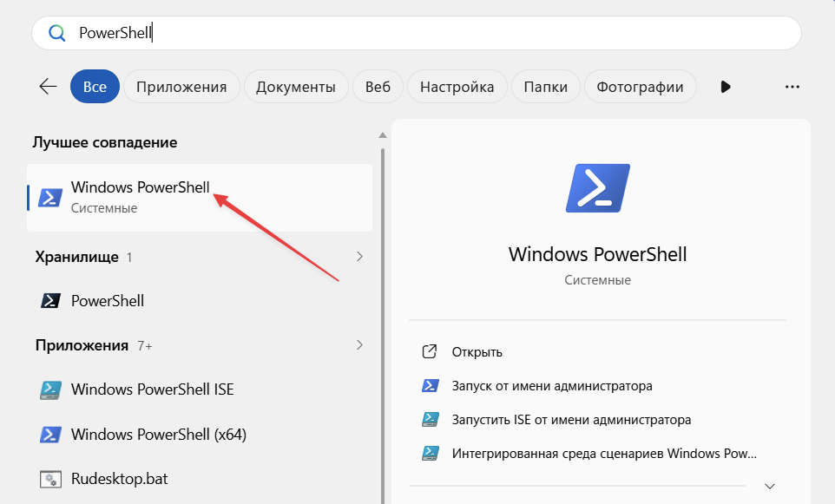
Task: Open the Rudesktop.bat result
Action: [x=200, y=479]
